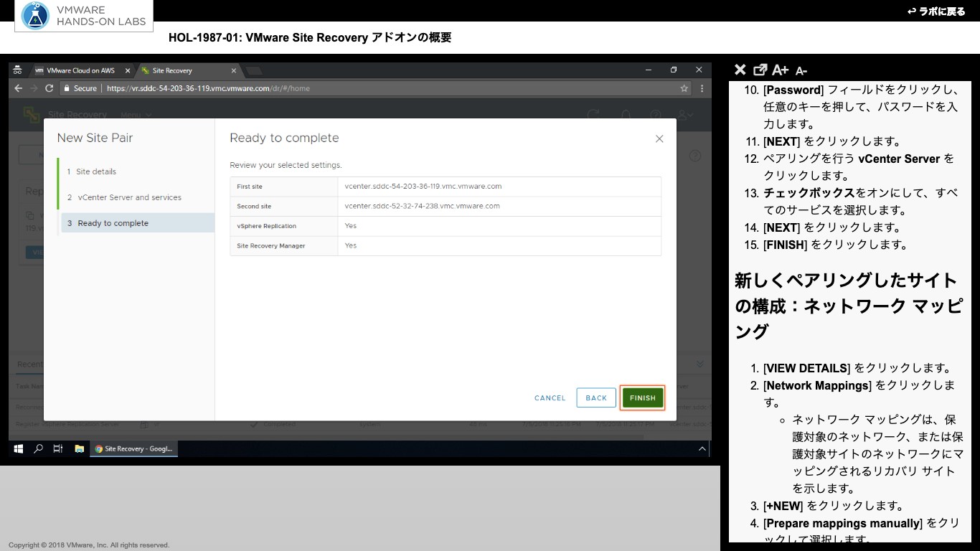Open the help question mark icon in header
This screenshot has height=551, width=980.
point(656,115)
